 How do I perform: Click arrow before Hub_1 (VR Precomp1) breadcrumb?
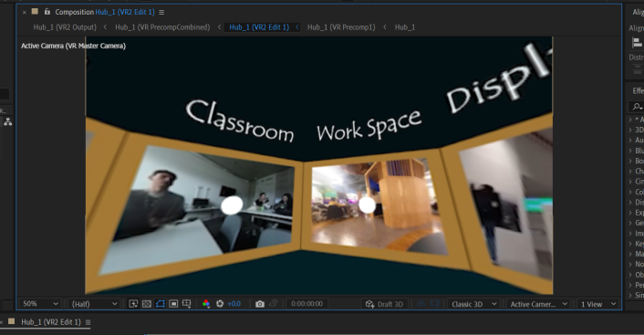297,27
